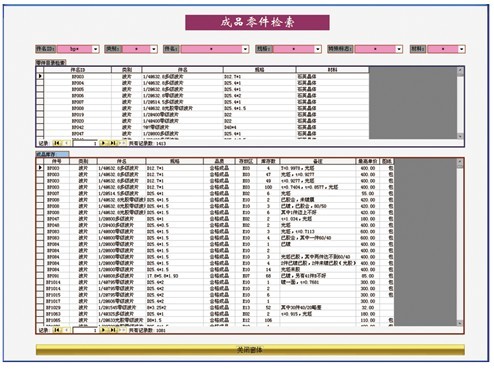Go to previous record in lower inventory grid
The image size is (494, 369).
[x=66, y=330]
